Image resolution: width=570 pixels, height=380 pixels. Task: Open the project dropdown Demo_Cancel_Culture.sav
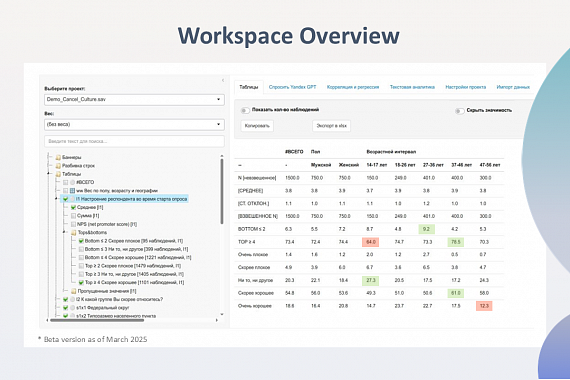coord(134,100)
